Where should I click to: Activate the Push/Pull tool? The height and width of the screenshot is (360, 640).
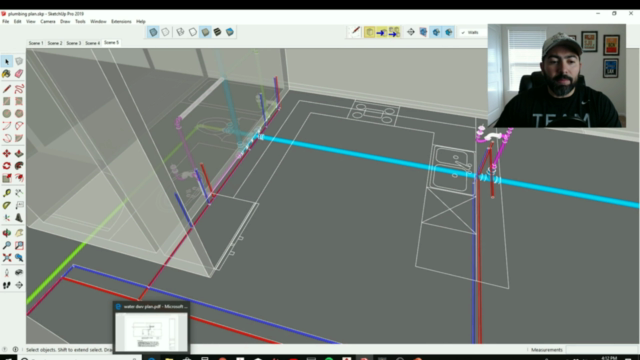click(19, 153)
